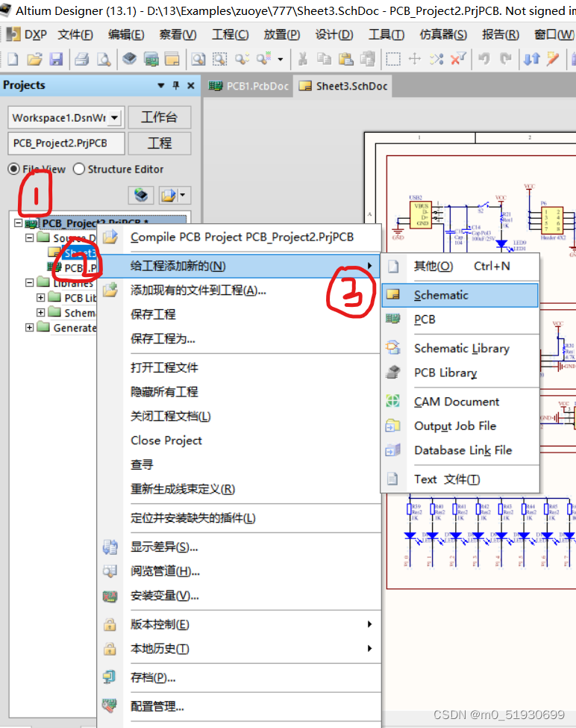Click the Cut scissors icon
This screenshot has width=576, height=728.
tap(302, 59)
